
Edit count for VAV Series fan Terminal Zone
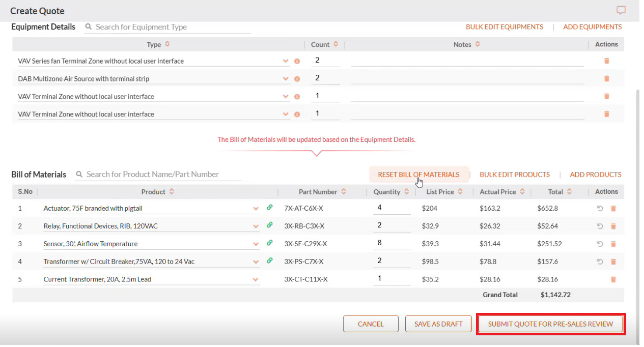(325, 61)
